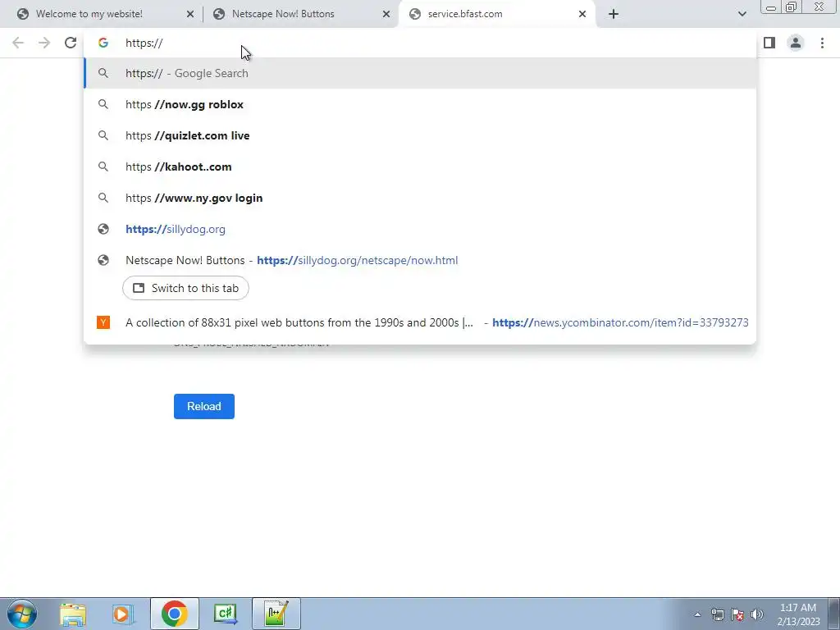Close the service.bfast.com tab

(582, 14)
